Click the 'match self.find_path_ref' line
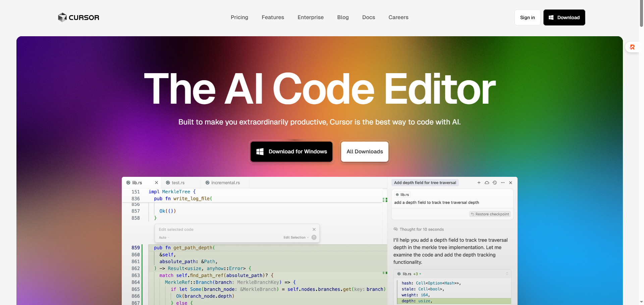 click(217, 275)
